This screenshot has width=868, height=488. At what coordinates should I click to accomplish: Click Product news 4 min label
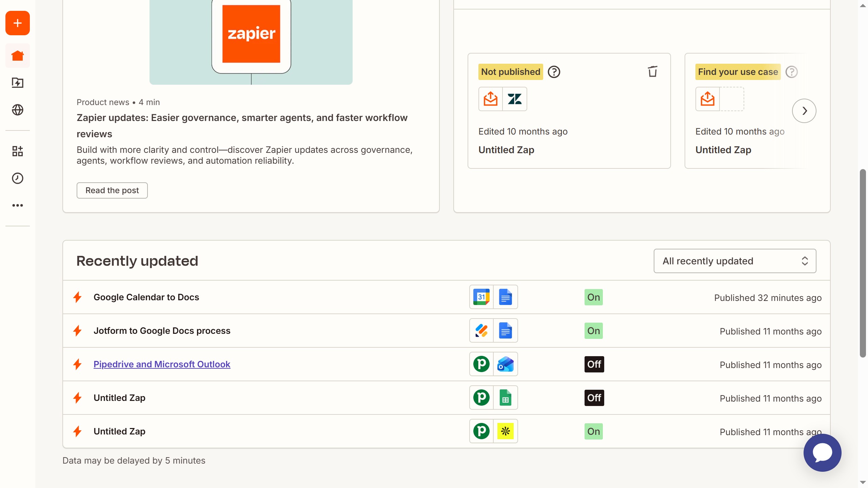coord(118,102)
